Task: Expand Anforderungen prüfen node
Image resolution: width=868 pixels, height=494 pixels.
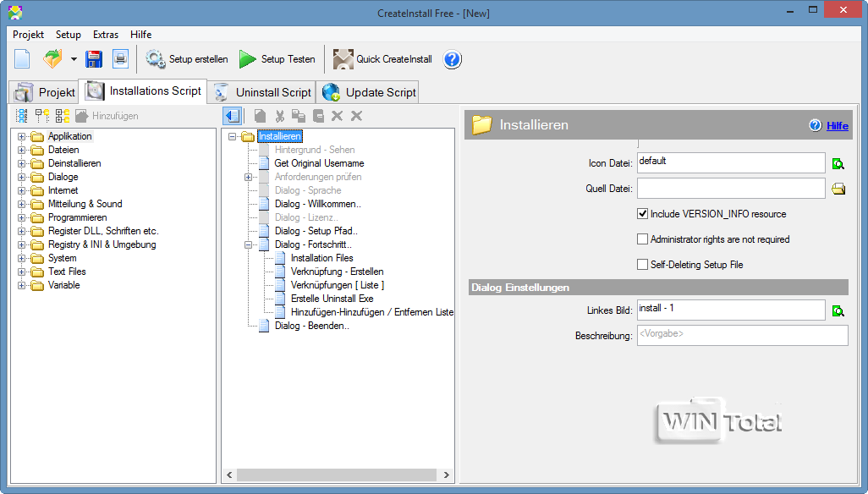Action: [249, 178]
